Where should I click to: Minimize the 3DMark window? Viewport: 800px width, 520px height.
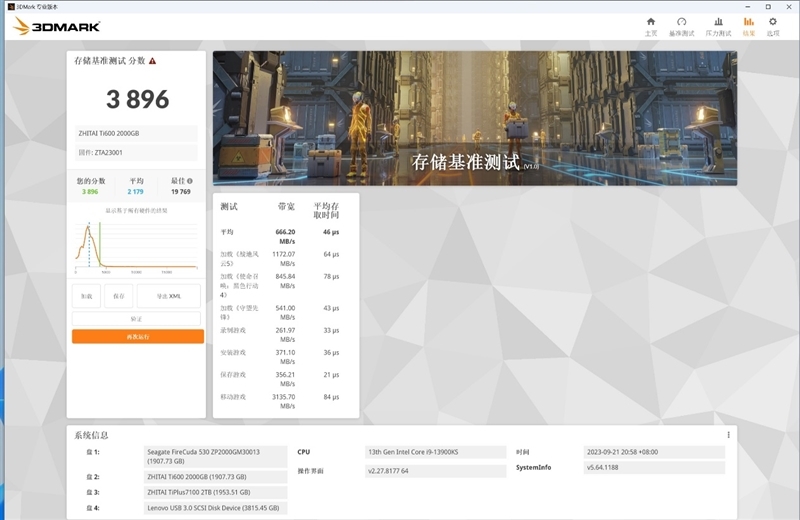748,7
